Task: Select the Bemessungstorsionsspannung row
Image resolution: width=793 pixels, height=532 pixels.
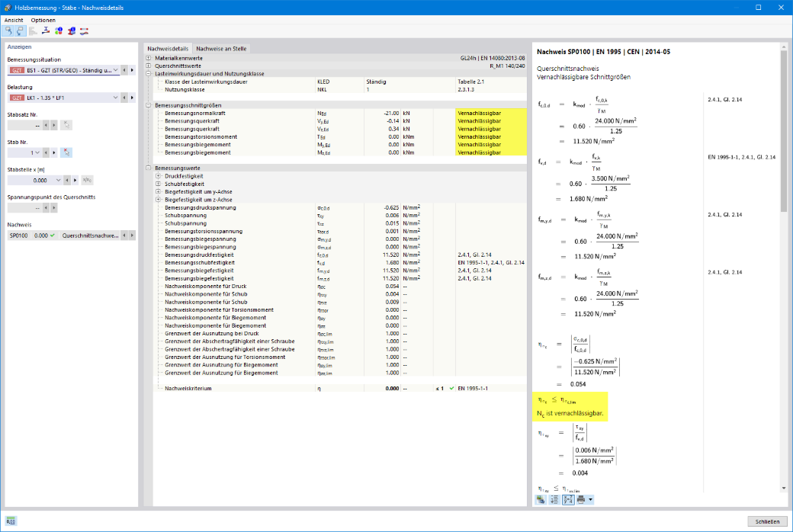Action: point(339,232)
